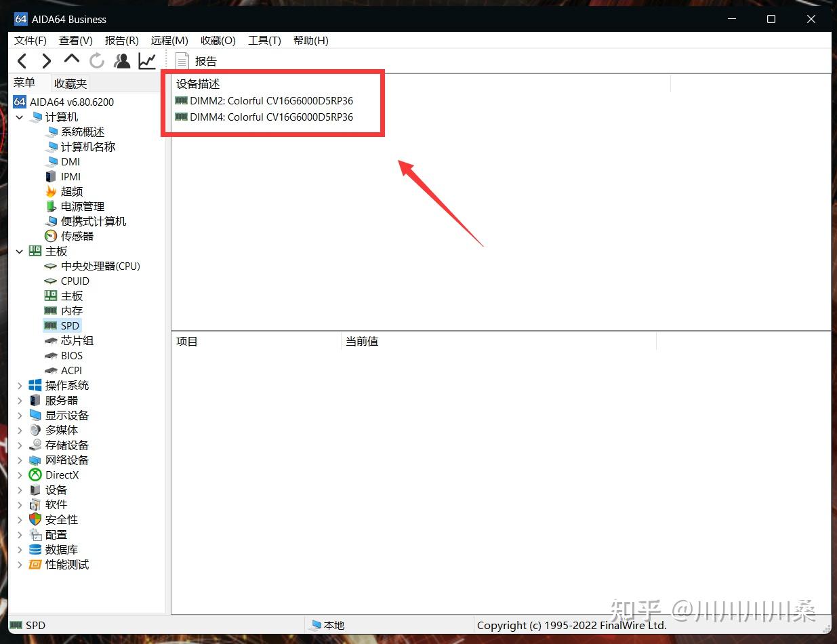
Task: Switch to the 菜单 tab
Action: tap(24, 83)
